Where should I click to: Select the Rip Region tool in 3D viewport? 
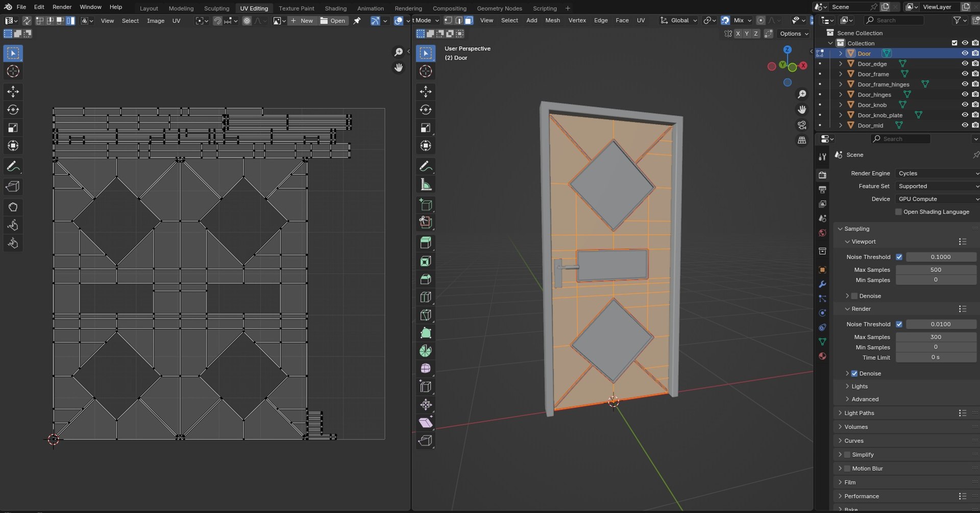[426, 441]
